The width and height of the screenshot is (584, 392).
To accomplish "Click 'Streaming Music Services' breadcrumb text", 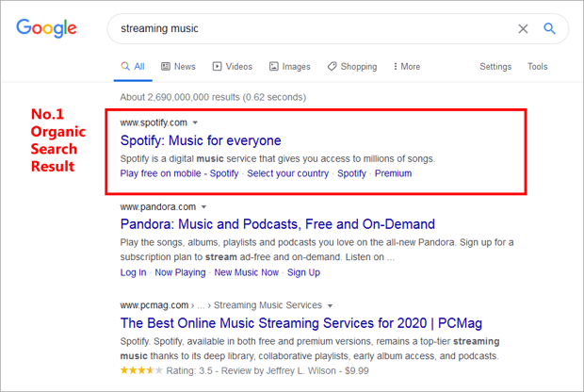I will tap(268, 305).
